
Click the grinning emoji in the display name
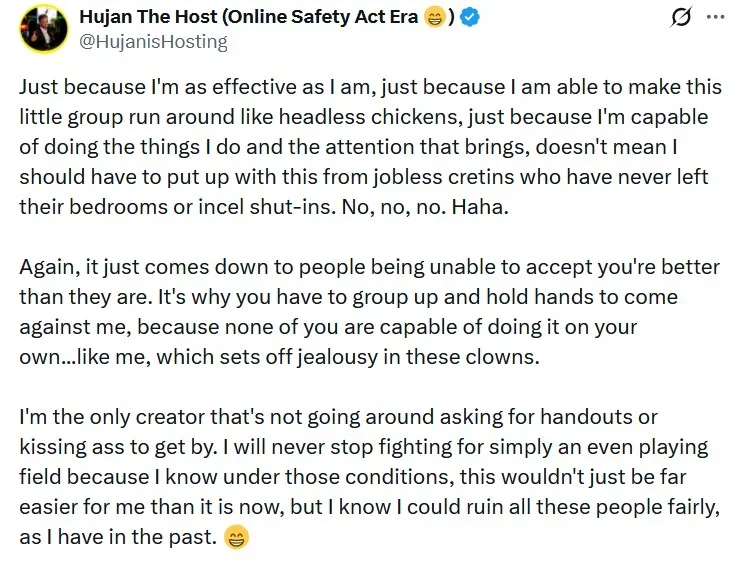coord(434,18)
